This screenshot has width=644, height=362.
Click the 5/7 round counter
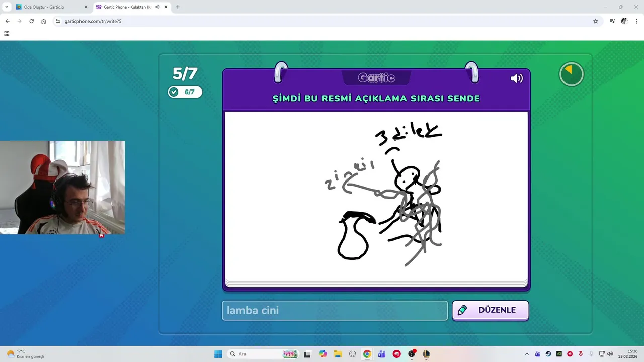point(185,74)
